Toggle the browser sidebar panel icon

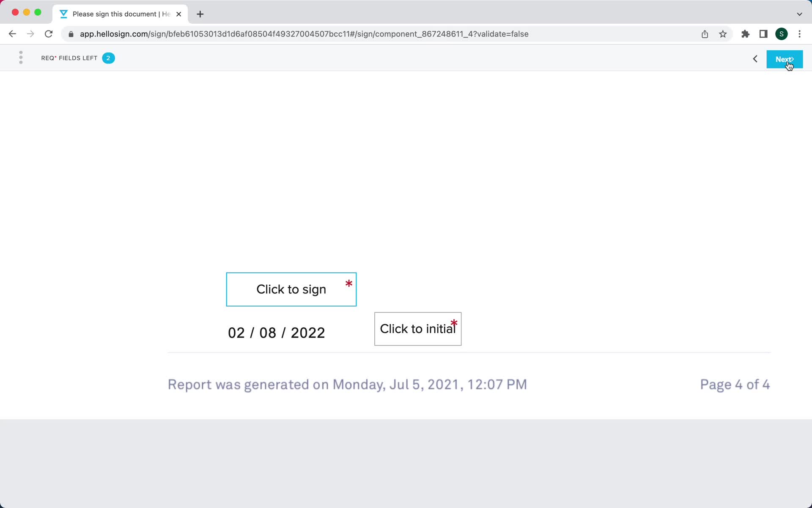(x=763, y=34)
